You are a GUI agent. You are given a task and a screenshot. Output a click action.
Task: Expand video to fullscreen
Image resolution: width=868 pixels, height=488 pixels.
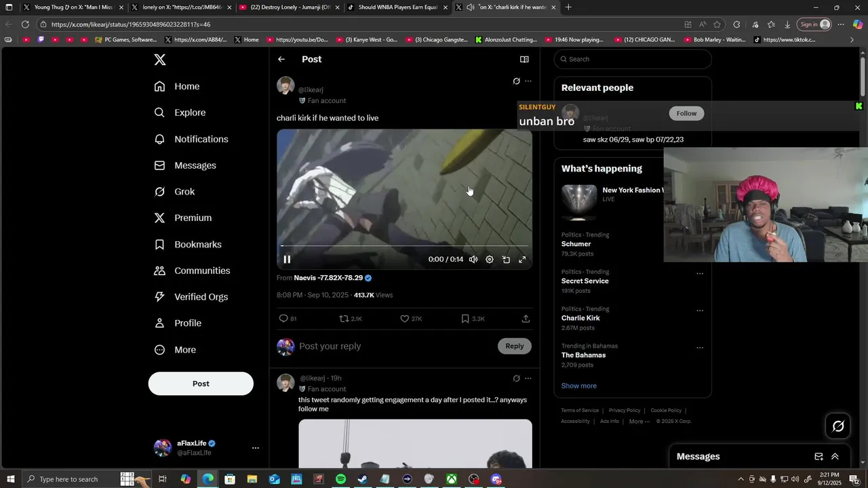pos(522,260)
